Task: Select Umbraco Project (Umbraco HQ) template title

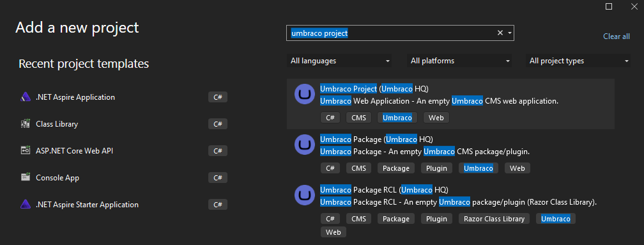Action: pos(374,88)
